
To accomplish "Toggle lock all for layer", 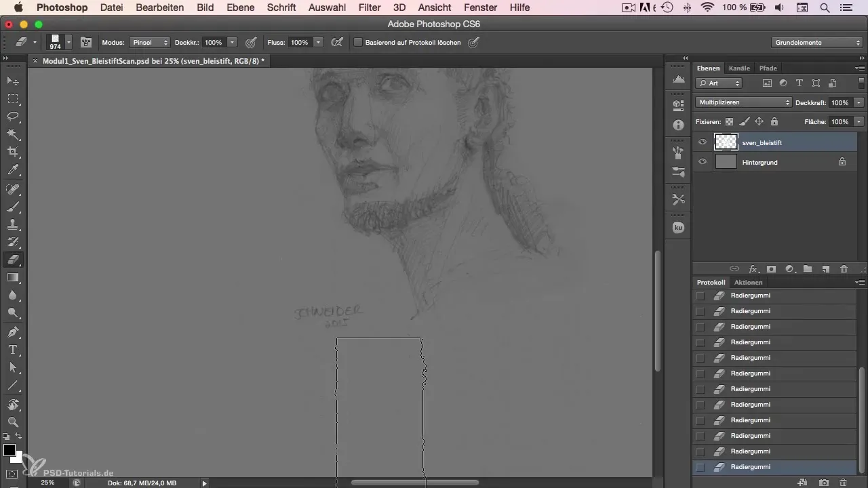I will [774, 122].
